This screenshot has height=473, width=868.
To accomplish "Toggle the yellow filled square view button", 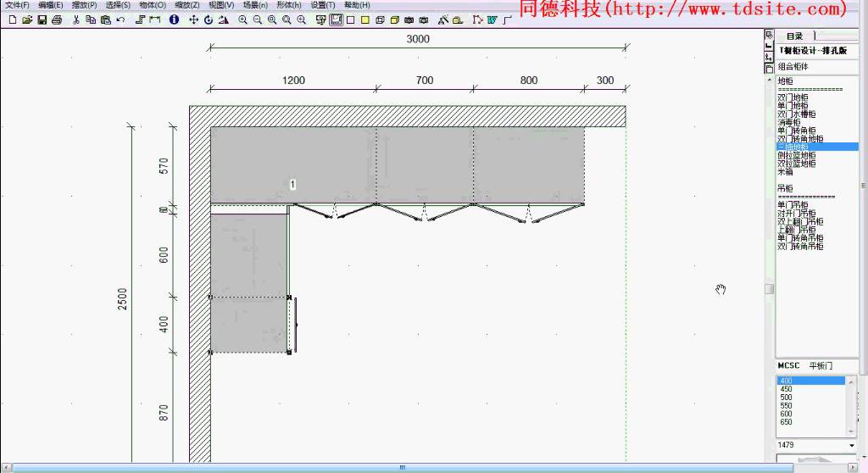I will click(364, 19).
